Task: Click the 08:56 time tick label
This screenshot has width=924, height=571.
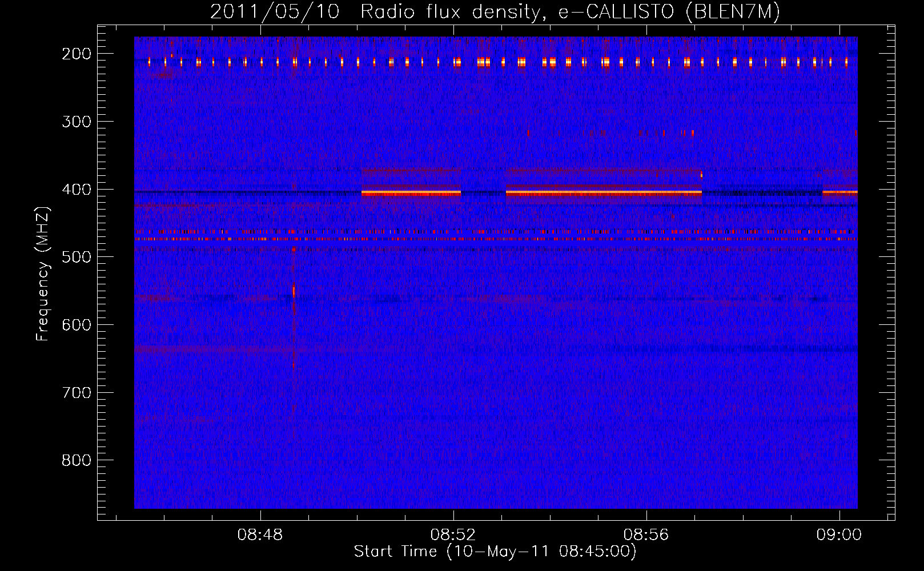Action: point(646,535)
